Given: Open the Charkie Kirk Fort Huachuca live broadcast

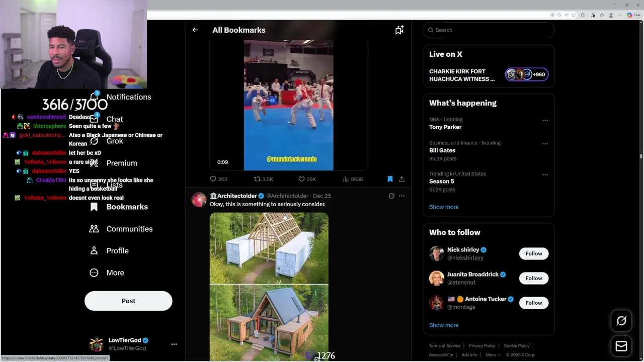Looking at the screenshot, I should [x=462, y=75].
